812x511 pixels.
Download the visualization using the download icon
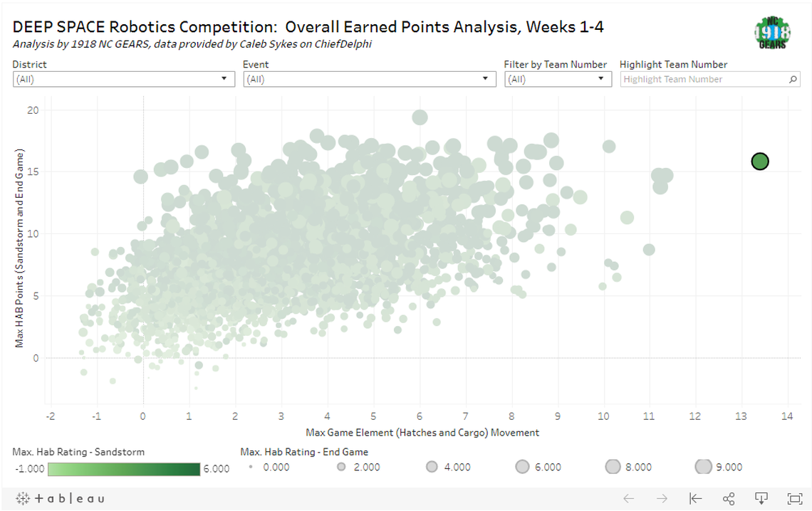point(761,499)
